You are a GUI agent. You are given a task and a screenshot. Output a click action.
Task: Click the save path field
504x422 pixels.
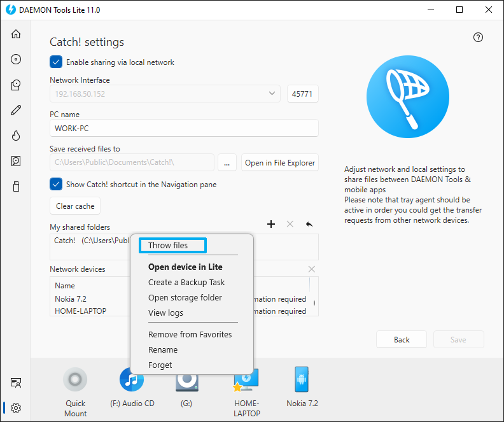132,162
